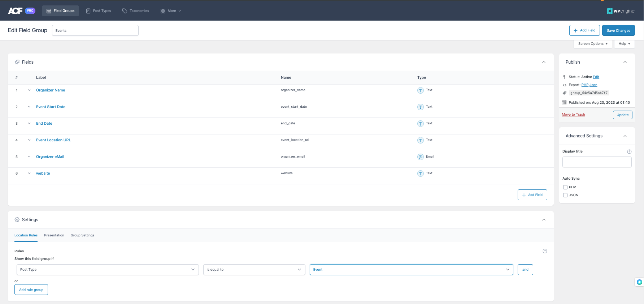
Task: Expand the Event Start Date field row
Action: coord(29,107)
